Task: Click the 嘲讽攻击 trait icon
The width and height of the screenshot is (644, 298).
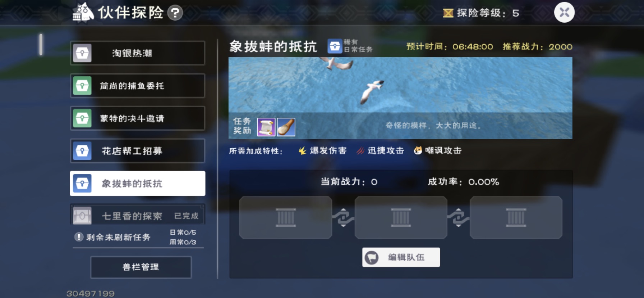Action: 418,151
